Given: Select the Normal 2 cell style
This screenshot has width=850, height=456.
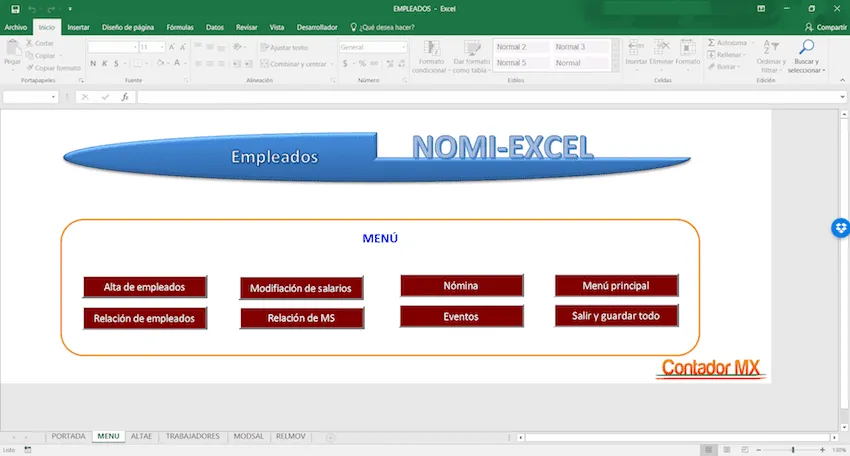Looking at the screenshot, I should (521, 47).
